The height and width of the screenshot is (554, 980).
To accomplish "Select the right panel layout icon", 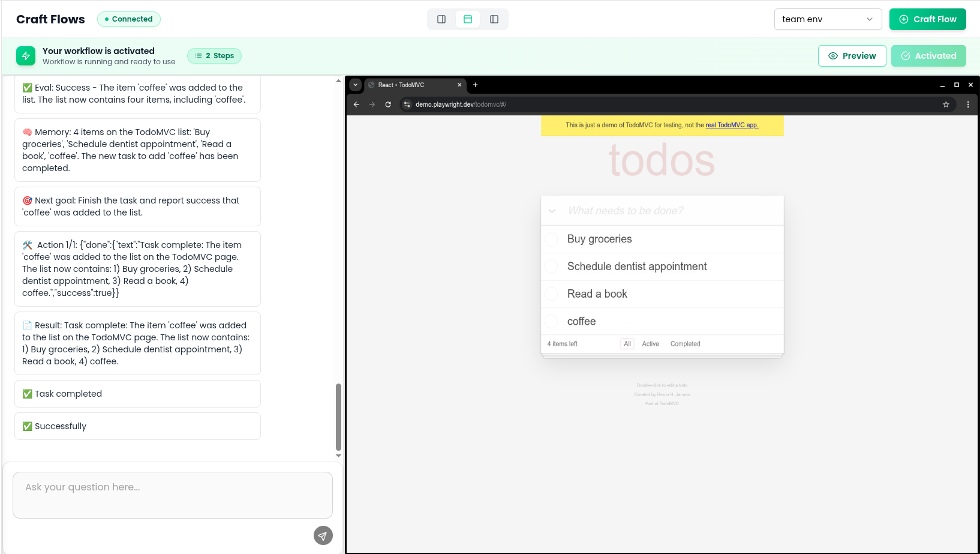I will (x=494, y=19).
